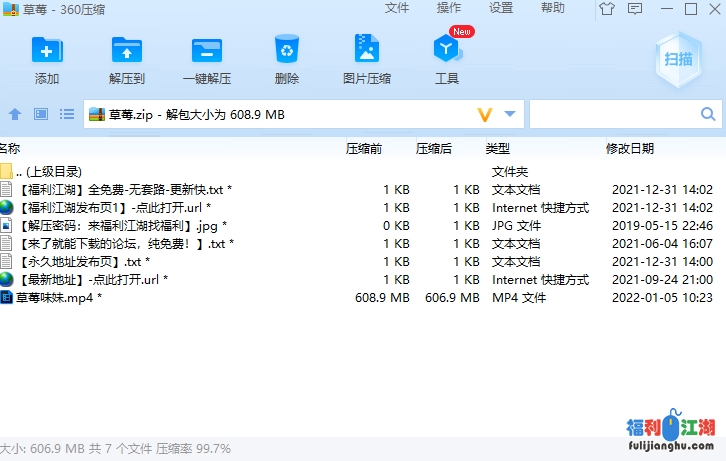The height and width of the screenshot is (461, 726).
Task: Open the 设置 (Settings) menu
Action: 501,8
